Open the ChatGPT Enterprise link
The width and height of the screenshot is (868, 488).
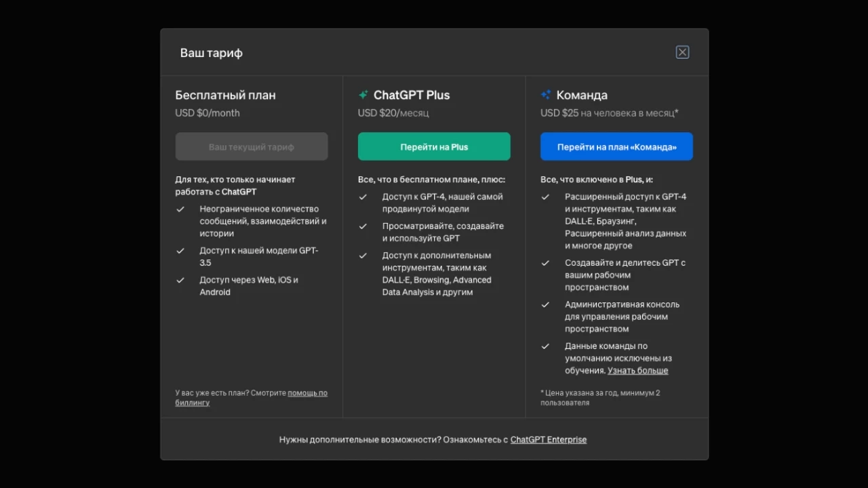tap(549, 440)
